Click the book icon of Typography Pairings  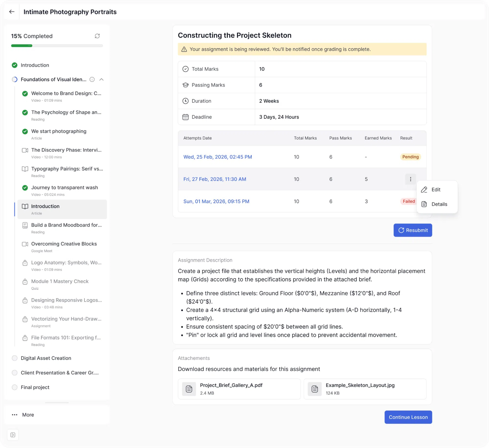25,169
